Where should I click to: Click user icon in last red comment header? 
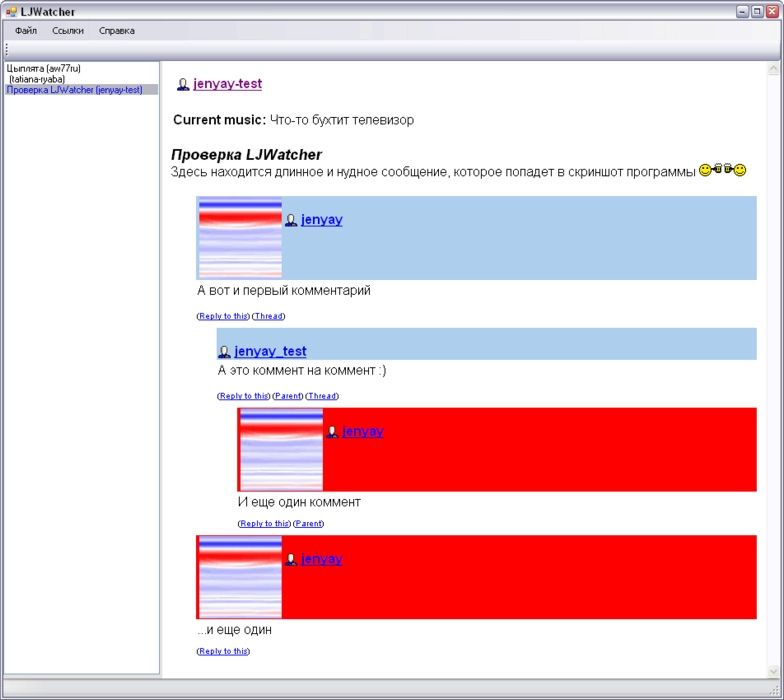point(291,560)
